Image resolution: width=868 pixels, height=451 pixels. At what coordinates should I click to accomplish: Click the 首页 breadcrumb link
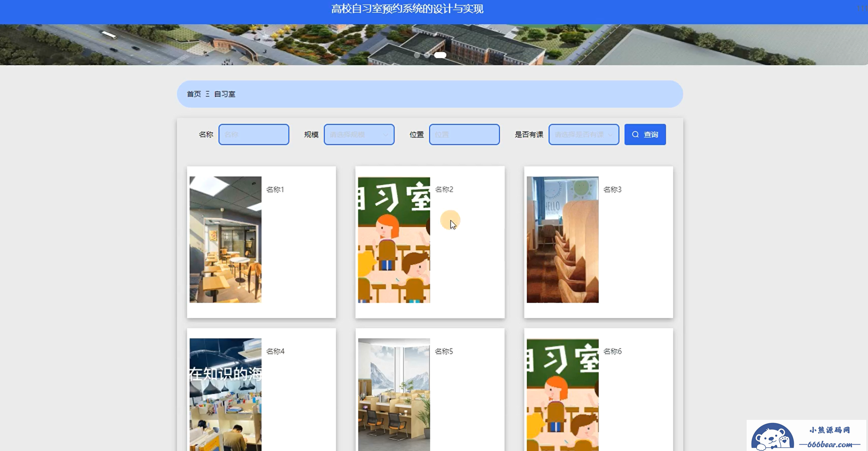pyautogui.click(x=194, y=94)
